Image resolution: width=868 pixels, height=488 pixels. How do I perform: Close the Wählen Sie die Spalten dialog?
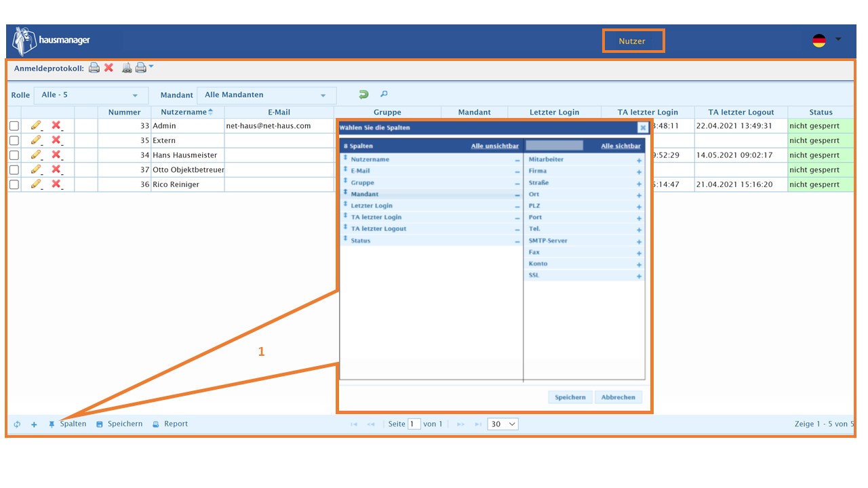[x=642, y=127]
